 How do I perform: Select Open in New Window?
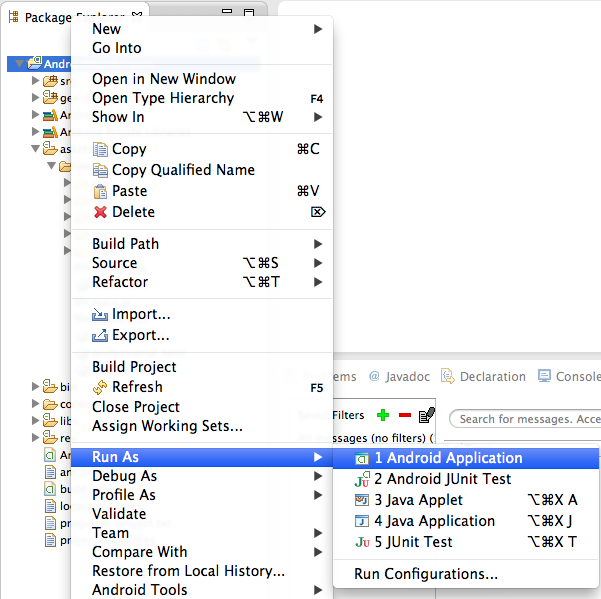pos(202,79)
